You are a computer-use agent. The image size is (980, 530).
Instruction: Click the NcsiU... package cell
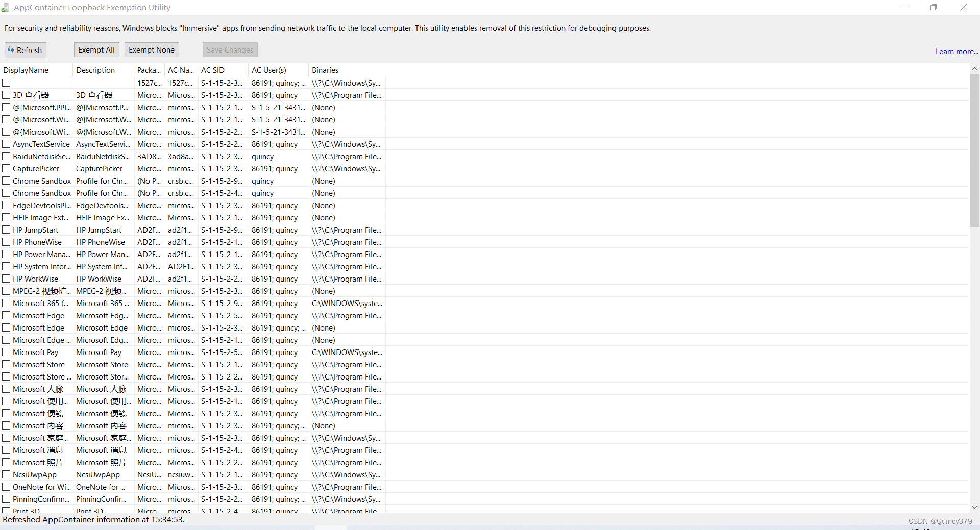pyautogui.click(x=149, y=475)
